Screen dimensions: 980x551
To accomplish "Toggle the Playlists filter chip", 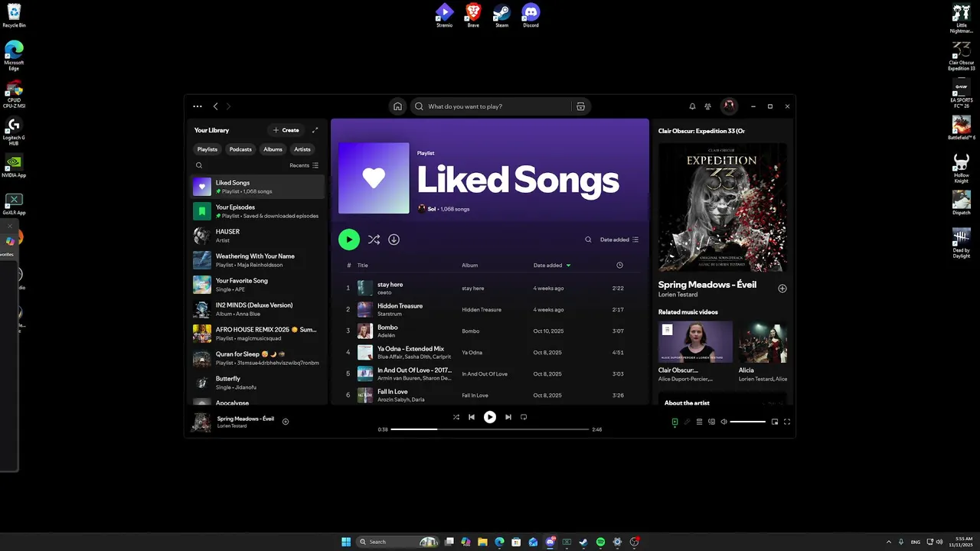I will click(x=207, y=149).
